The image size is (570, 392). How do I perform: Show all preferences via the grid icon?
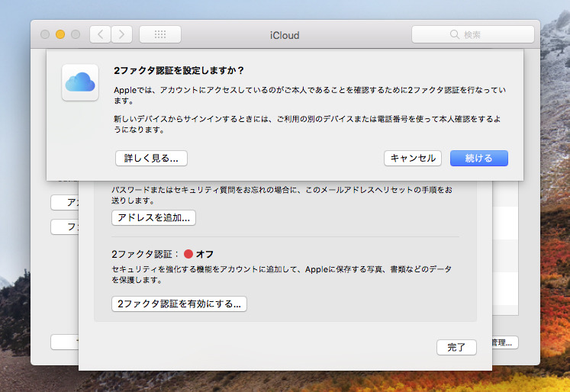160,34
